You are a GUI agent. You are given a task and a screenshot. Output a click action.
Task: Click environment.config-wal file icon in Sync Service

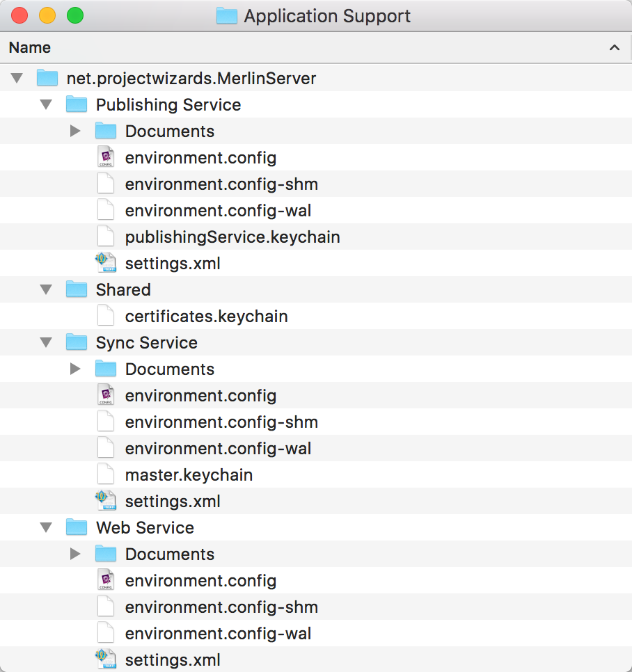click(106, 448)
